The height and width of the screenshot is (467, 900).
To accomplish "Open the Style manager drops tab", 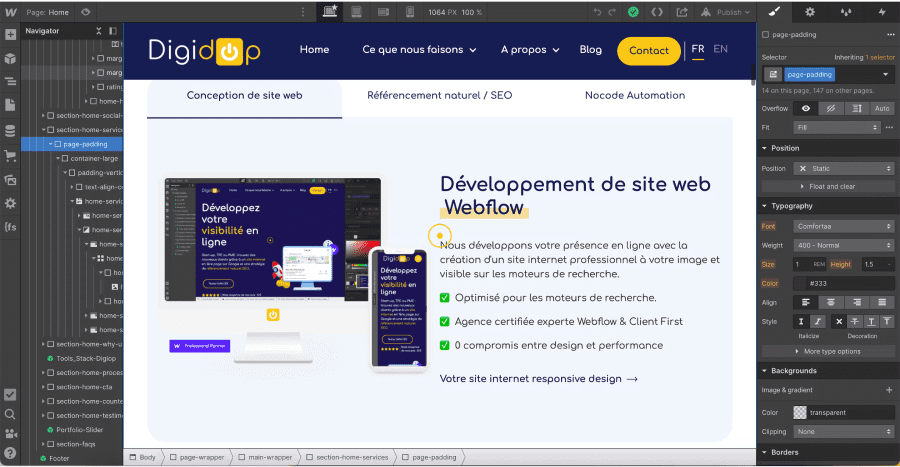I will click(845, 11).
